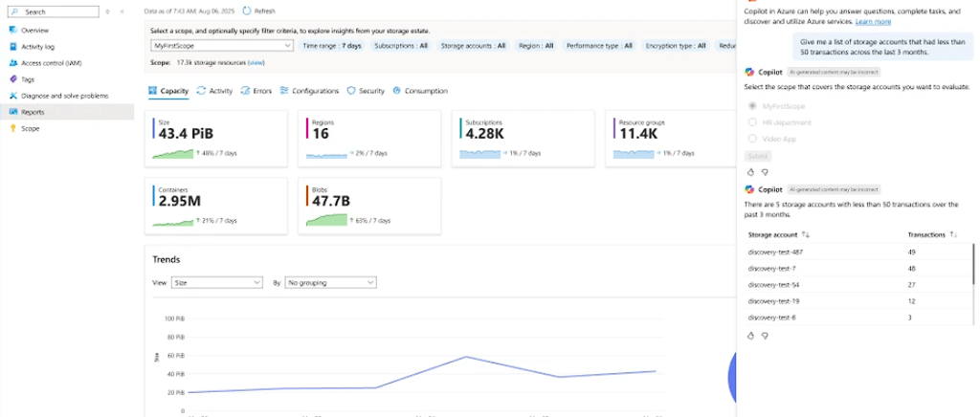Open the Trends View Size dropdown
980x417 pixels.
point(217,283)
